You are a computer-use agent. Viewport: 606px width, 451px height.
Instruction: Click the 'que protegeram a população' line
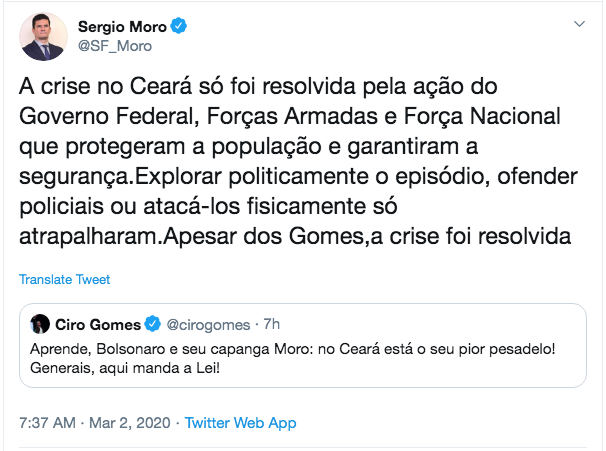click(249, 147)
